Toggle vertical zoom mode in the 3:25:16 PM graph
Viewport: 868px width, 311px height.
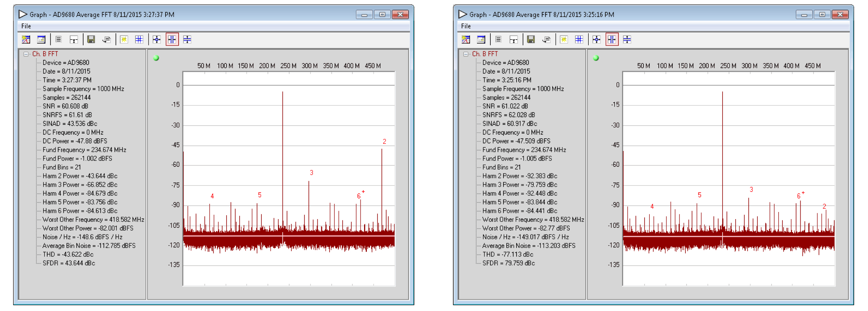(627, 39)
